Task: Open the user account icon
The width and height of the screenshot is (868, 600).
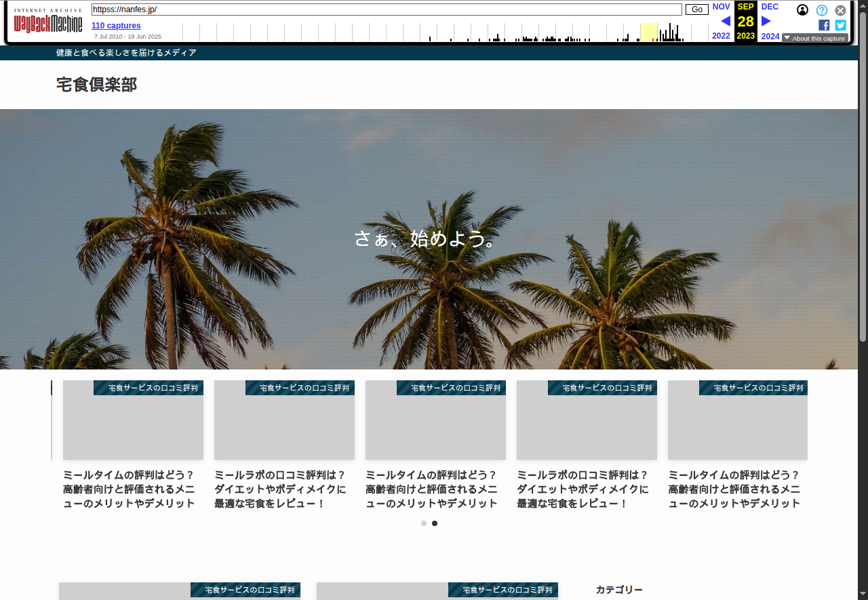Action: coord(802,10)
